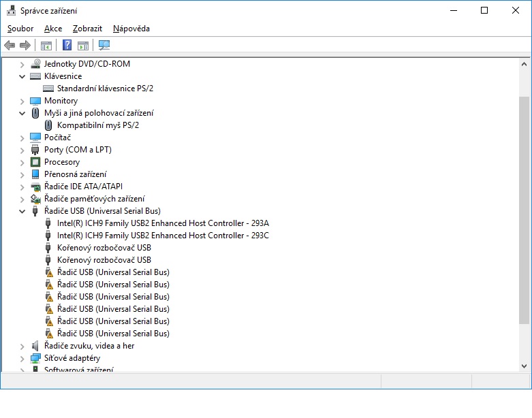Click the vertical scrollbar thumb
This screenshot has height=418, width=532.
point(524,210)
